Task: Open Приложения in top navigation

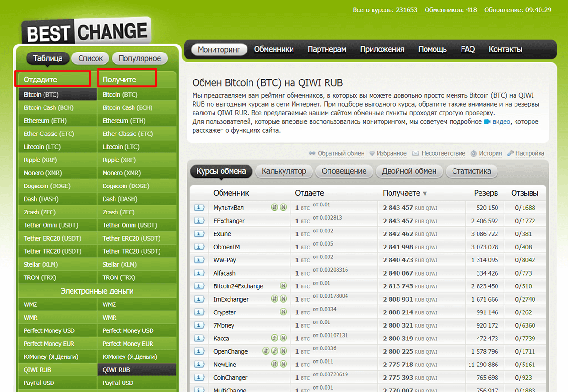Action: pyautogui.click(x=382, y=49)
